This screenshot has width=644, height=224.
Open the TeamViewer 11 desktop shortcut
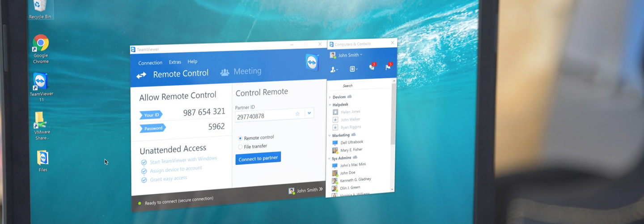(41, 87)
